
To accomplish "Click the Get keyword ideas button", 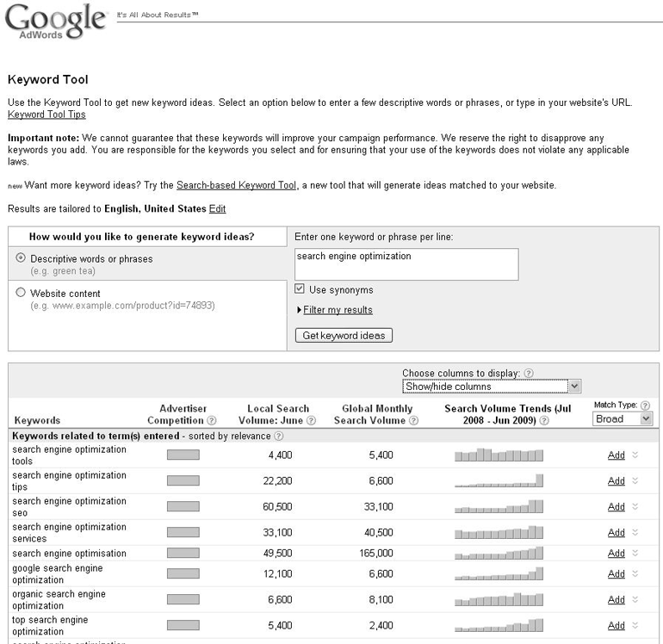I will (344, 335).
